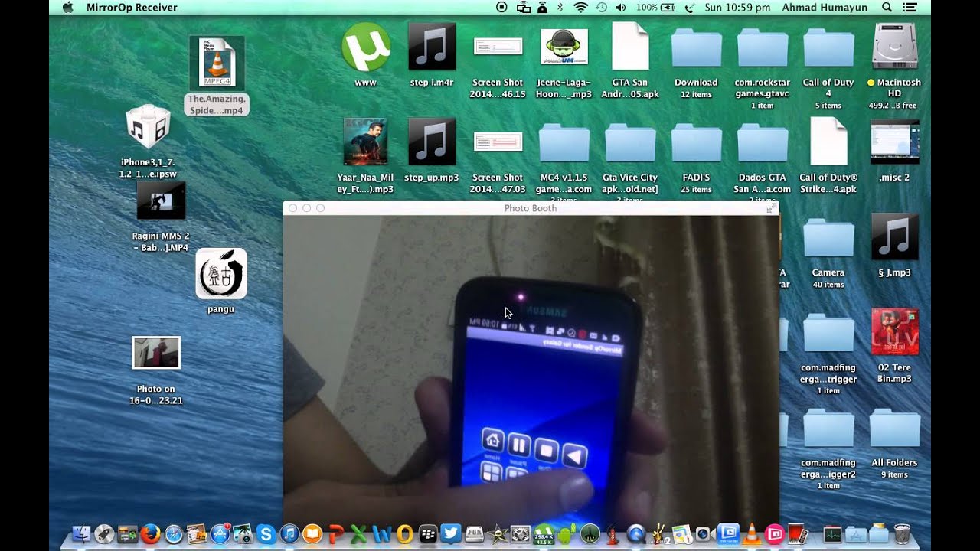
Task: Click the Sun 10:59 pm clock
Action: click(737, 7)
